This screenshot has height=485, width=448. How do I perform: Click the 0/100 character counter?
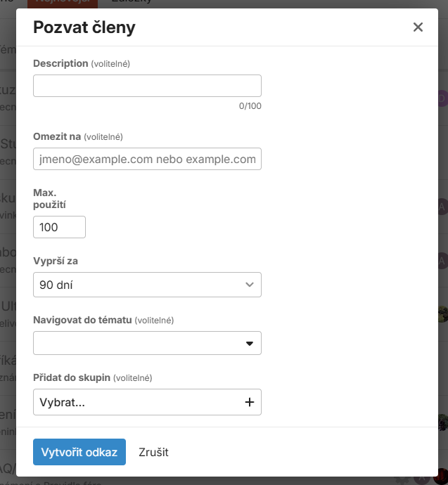250,106
